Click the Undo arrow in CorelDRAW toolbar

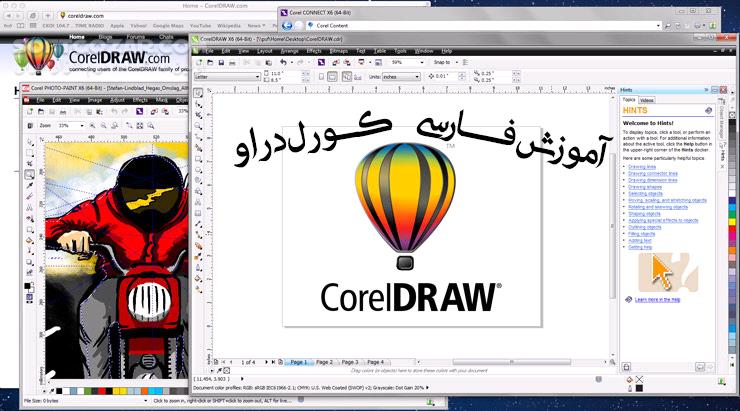pyautogui.click(x=283, y=62)
